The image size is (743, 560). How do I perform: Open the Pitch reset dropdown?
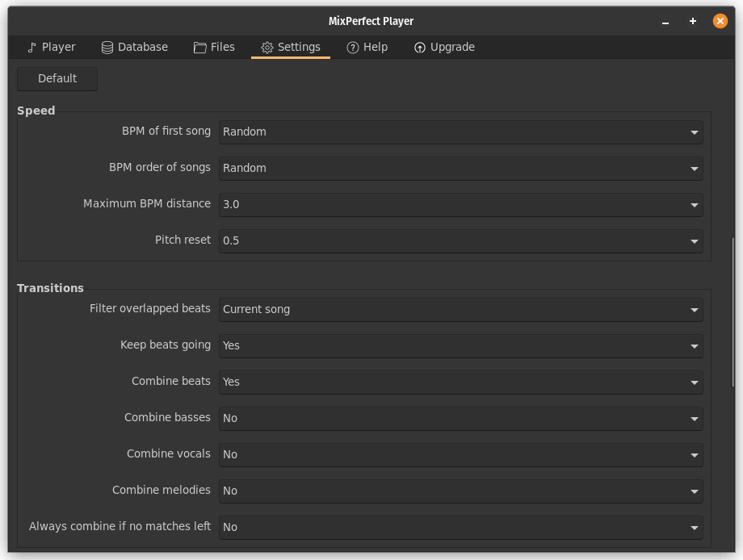click(x=460, y=241)
